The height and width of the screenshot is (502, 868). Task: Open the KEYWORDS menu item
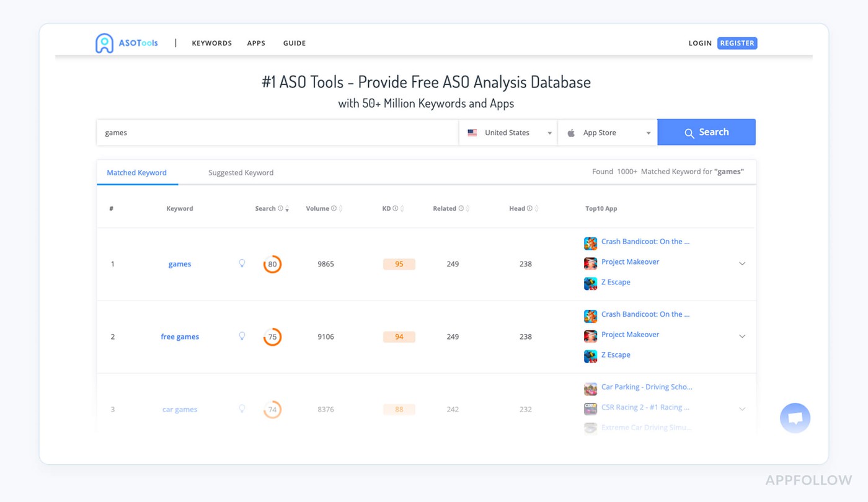[211, 43]
